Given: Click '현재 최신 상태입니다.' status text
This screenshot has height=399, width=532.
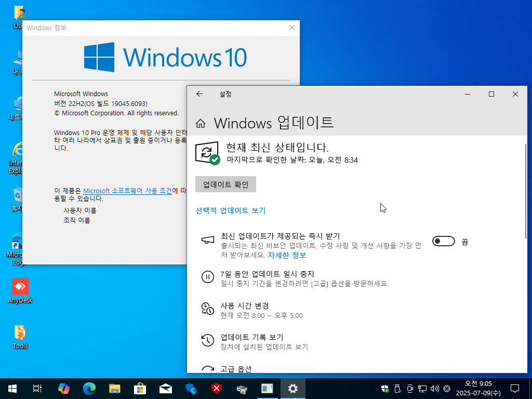Looking at the screenshot, I should coord(277,147).
